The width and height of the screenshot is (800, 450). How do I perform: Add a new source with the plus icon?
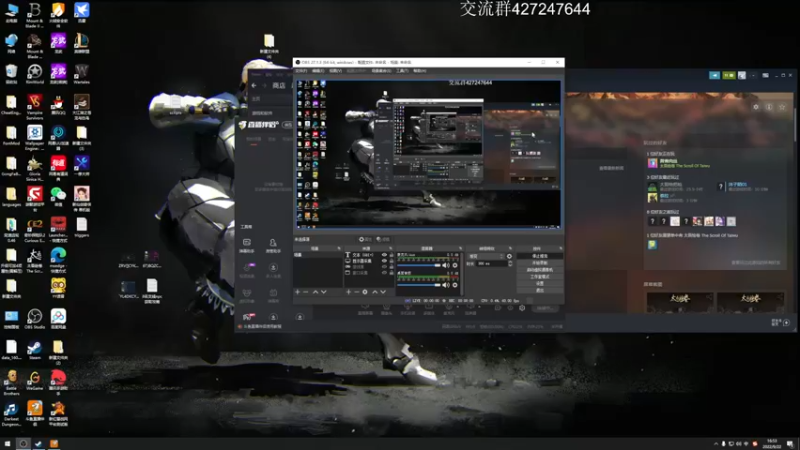click(x=348, y=292)
